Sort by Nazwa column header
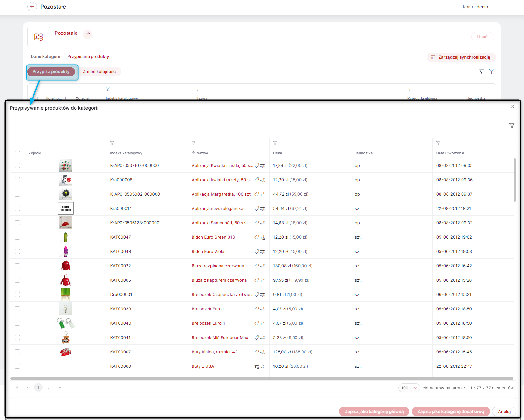524x420 pixels. point(202,153)
